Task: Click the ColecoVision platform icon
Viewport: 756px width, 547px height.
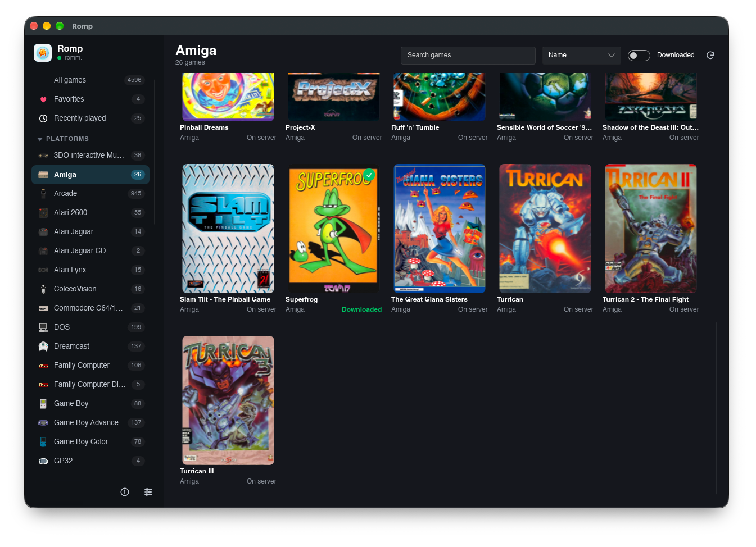Action: (43, 289)
